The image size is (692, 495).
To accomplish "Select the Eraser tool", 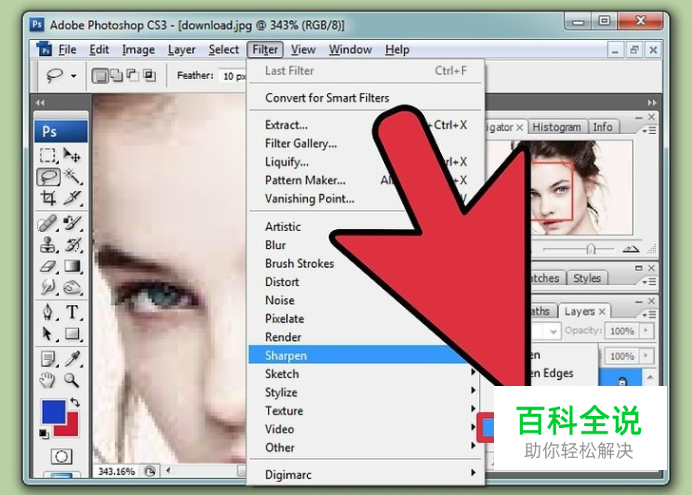I will [48, 266].
